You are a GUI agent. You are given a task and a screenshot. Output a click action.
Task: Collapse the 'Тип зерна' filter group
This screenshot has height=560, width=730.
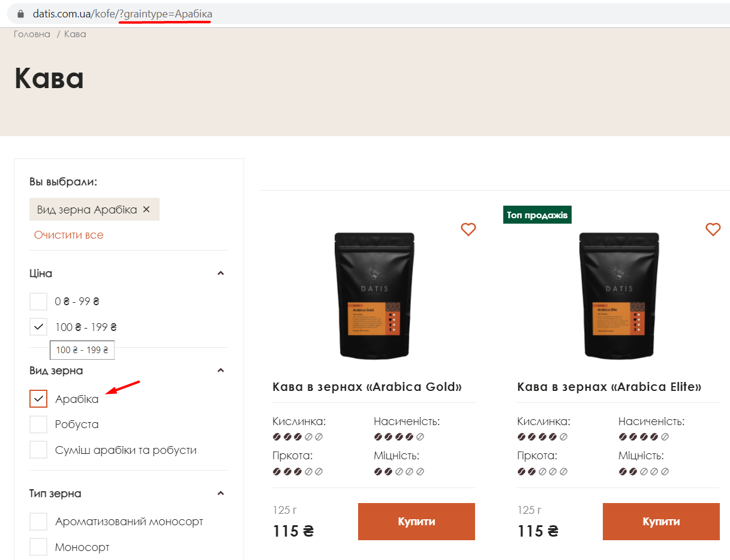[220, 493]
